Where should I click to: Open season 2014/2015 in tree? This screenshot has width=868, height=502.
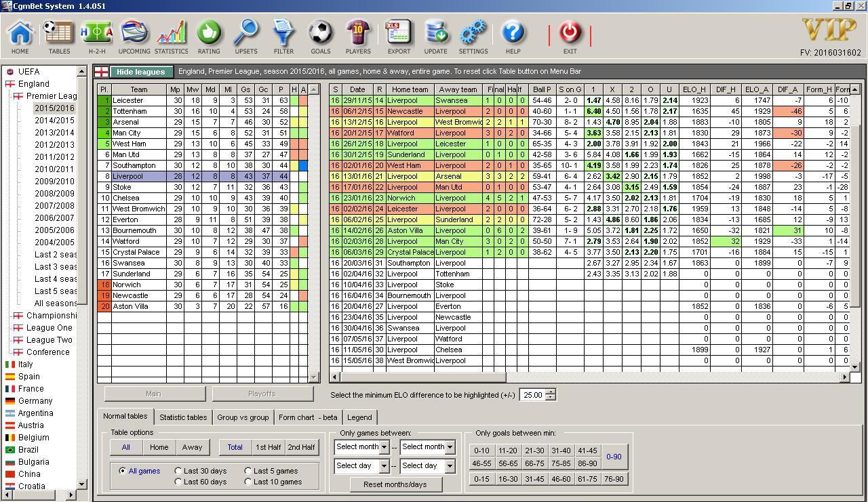pyautogui.click(x=54, y=120)
